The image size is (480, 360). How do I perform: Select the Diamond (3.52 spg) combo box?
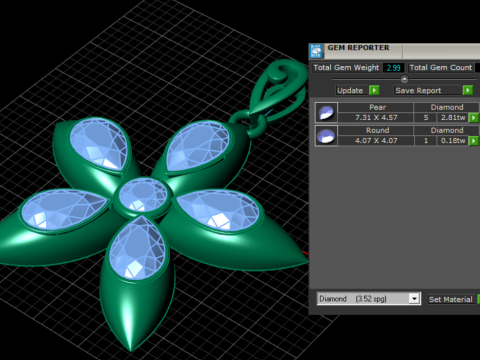[368, 299]
